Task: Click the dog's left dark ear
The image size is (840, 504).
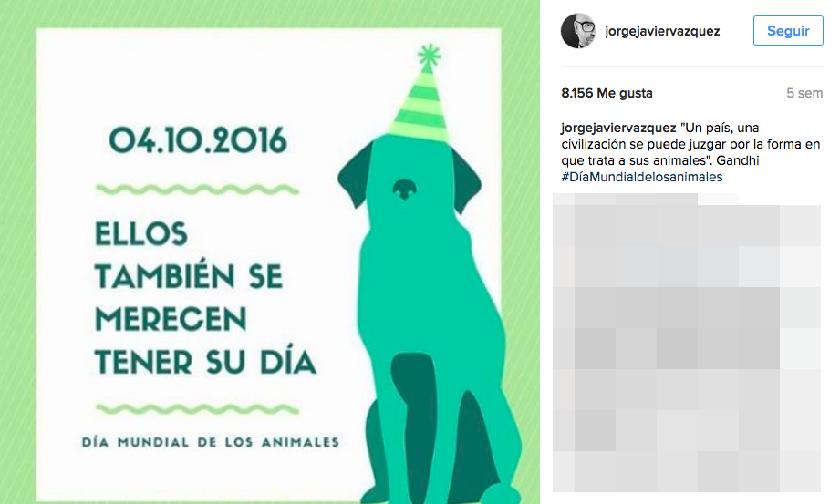Action: pos(355,174)
